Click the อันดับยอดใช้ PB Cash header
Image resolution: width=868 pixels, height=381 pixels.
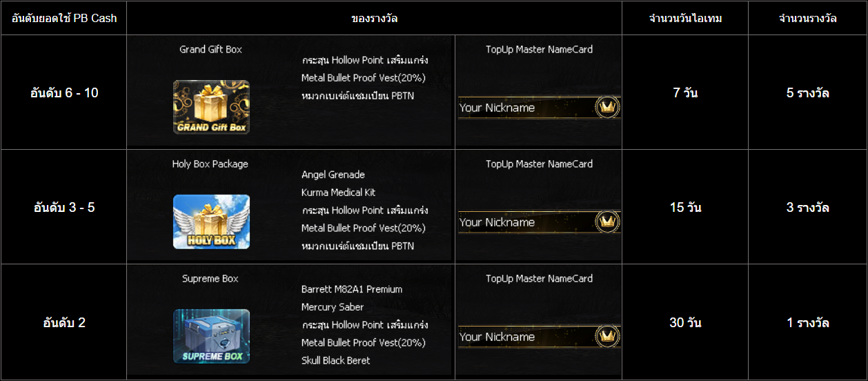point(64,19)
